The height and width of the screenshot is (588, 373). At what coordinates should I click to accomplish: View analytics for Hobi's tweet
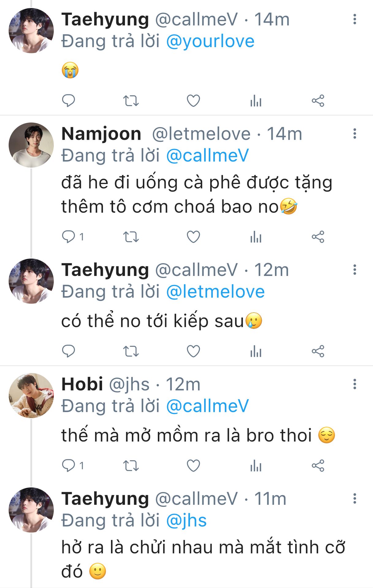coord(256,466)
